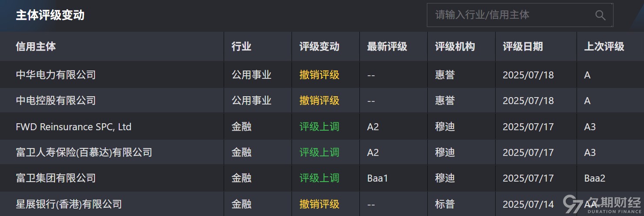Click 评级上调 status for 富卫集团

(319, 178)
